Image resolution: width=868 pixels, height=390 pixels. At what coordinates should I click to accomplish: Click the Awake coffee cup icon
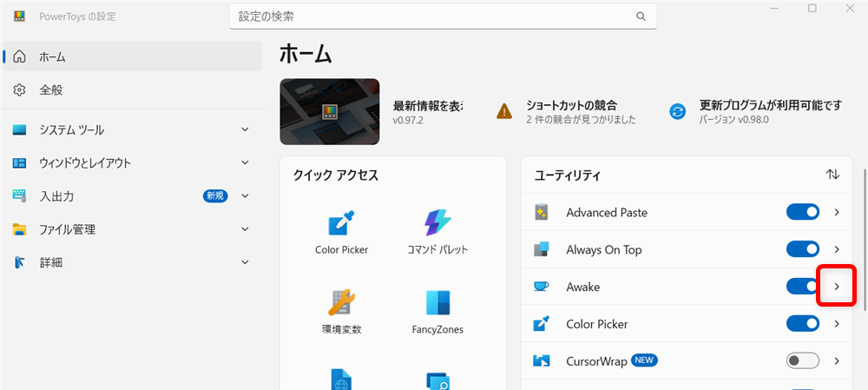pyautogui.click(x=541, y=287)
